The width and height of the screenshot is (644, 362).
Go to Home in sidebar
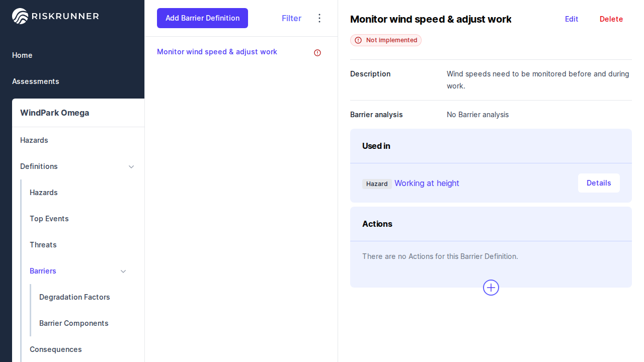click(x=22, y=55)
